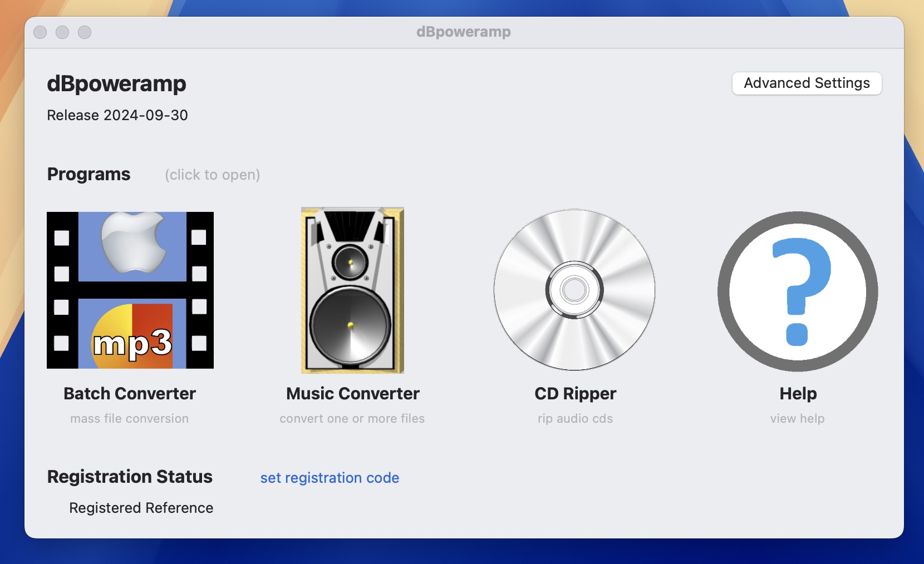Viewport: 924px width, 564px height.
Task: Open Advanced Settings
Action: [x=807, y=83]
